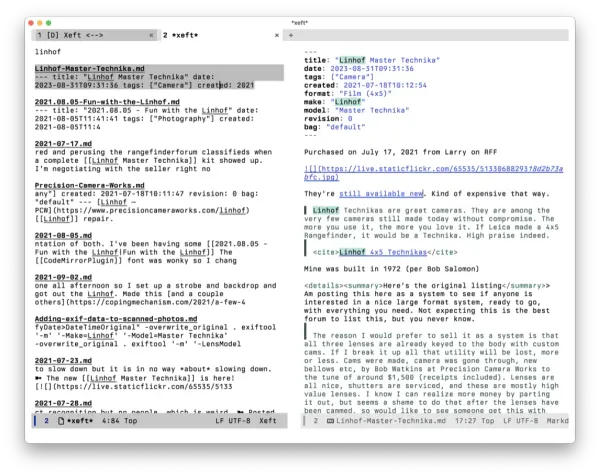Click the tags value '["Camera"]'
This screenshot has width=600, height=476.
(x=352, y=77)
